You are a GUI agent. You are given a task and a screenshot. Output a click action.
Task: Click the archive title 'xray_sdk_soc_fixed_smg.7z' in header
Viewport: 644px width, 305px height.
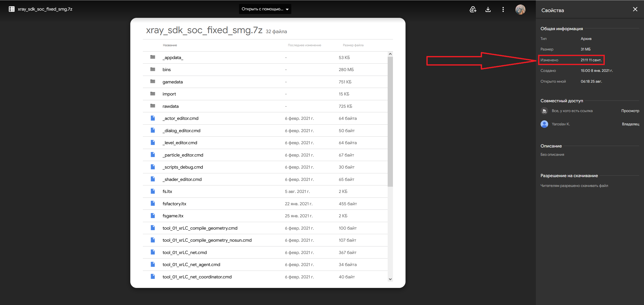pyautogui.click(x=45, y=9)
